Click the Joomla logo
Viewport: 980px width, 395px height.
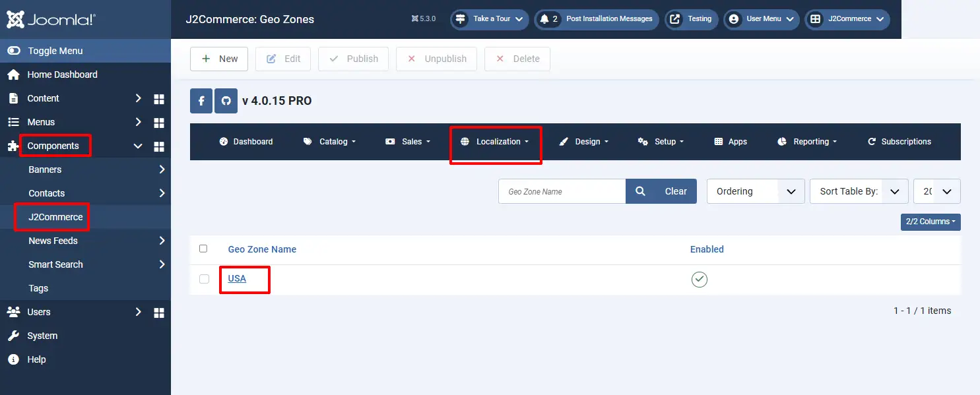51,19
